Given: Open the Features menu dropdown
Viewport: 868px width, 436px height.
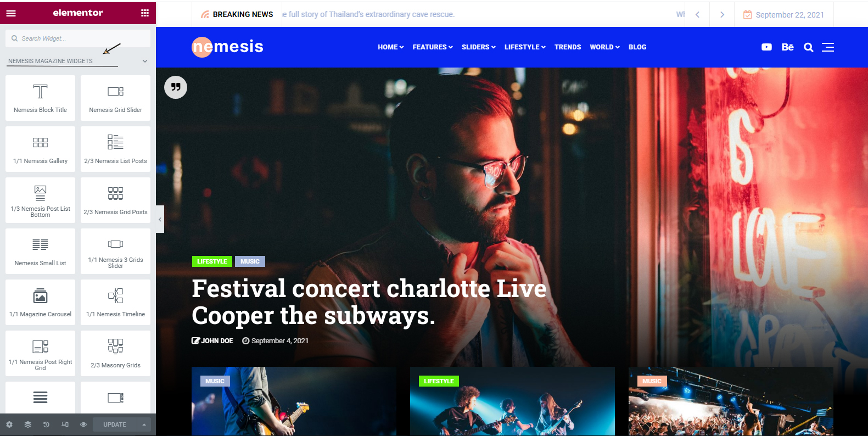Looking at the screenshot, I should pos(433,47).
